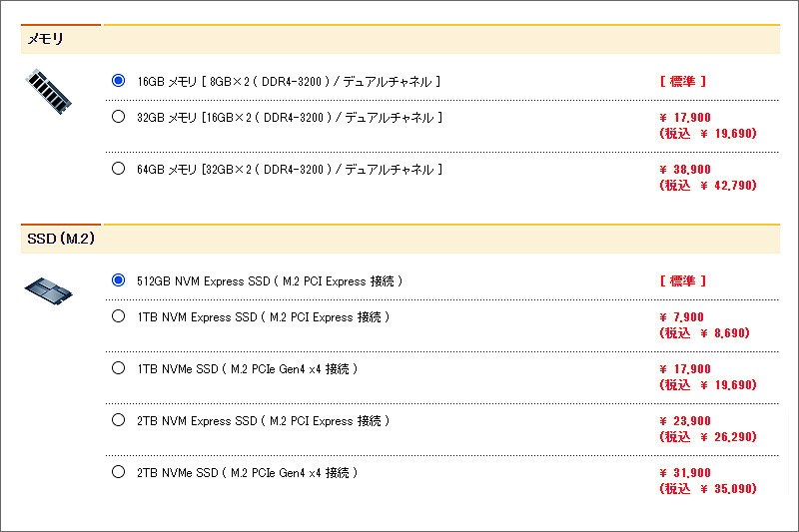Click tax-included price ¥ 8,690
This screenshot has height=532, width=799.
click(705, 333)
